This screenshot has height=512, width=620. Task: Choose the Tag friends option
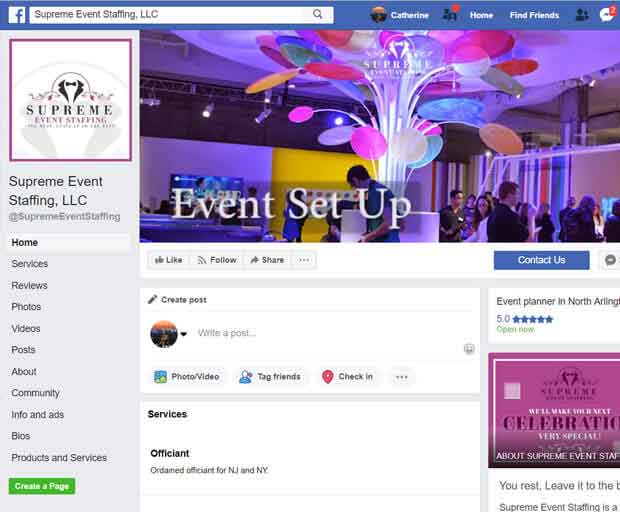[x=270, y=376]
